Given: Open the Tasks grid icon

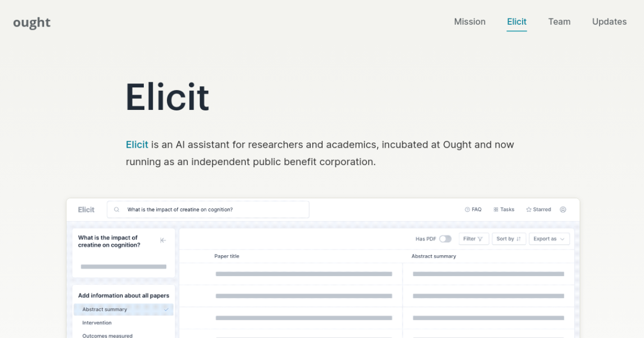Looking at the screenshot, I should coord(496,210).
